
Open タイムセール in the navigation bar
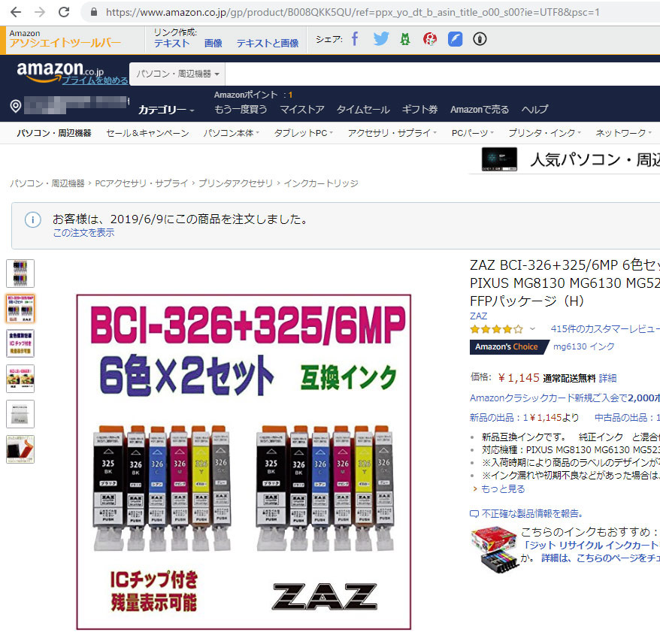tap(363, 110)
